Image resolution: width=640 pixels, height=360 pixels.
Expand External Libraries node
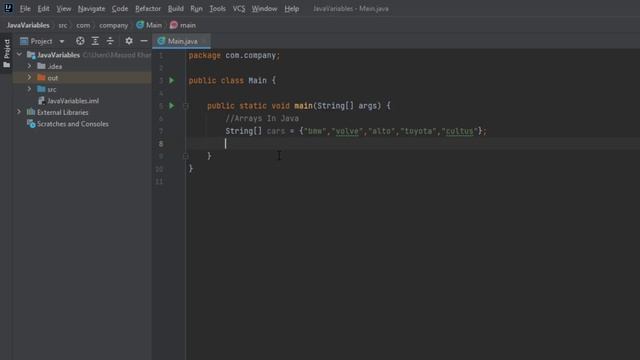19,112
